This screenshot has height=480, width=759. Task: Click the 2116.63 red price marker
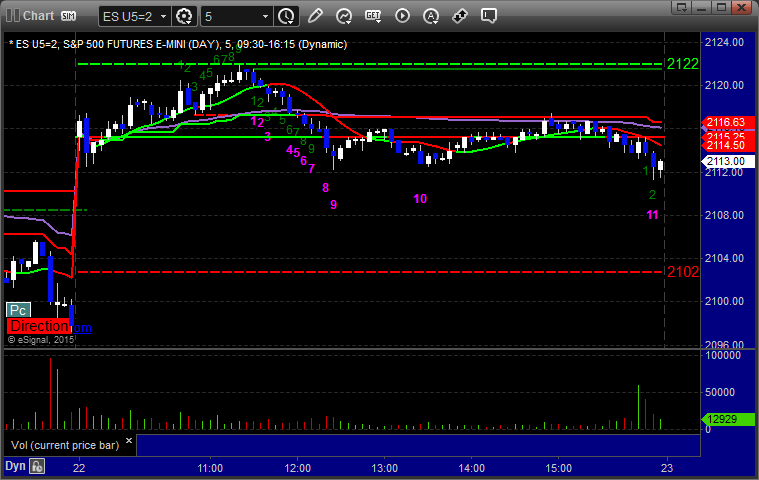pos(728,122)
